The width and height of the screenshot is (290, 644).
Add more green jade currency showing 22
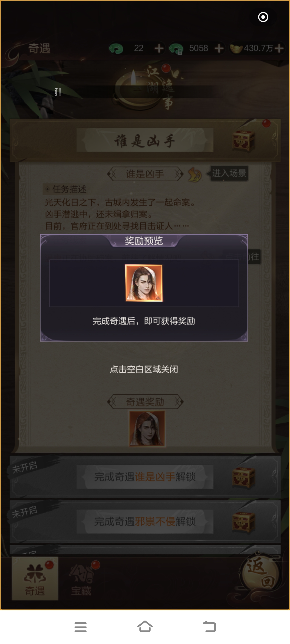(159, 48)
